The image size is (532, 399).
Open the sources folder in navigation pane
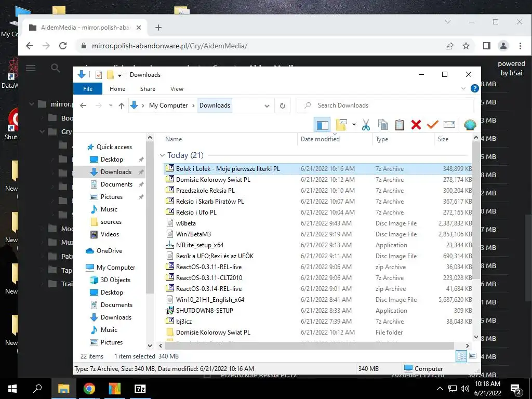(111, 222)
